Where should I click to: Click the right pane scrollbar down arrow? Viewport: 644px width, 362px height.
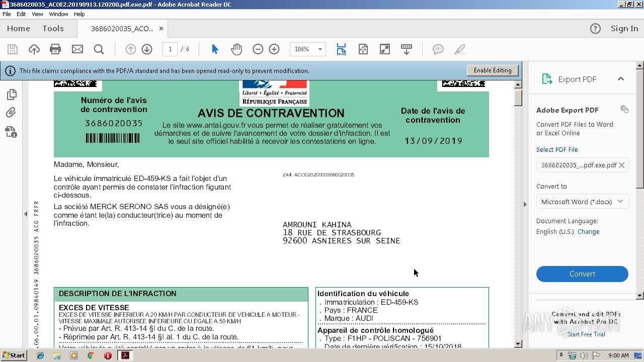point(640,296)
